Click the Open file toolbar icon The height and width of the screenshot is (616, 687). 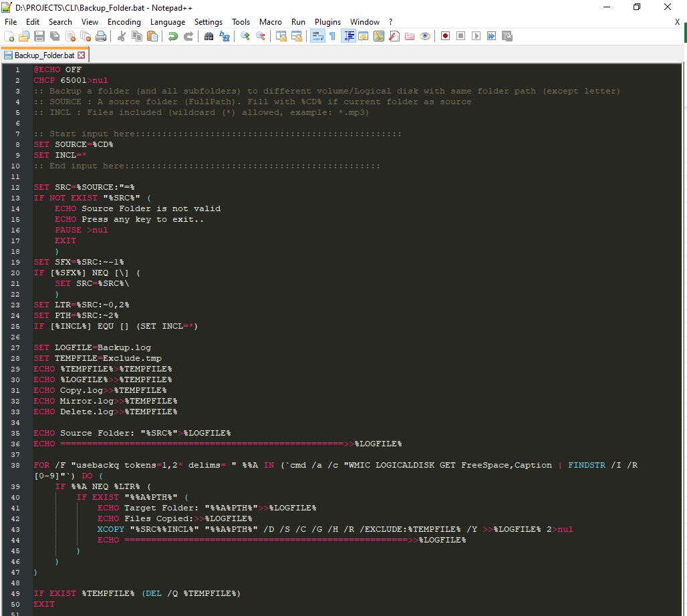click(24, 36)
